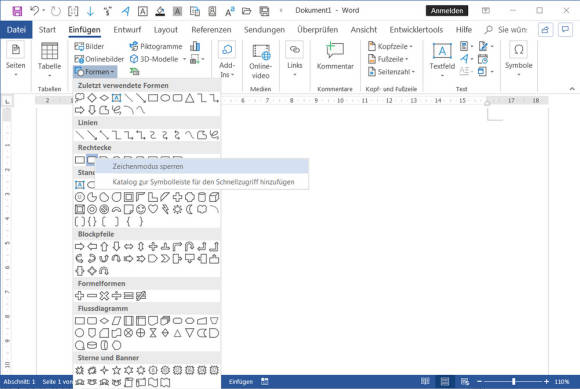Select the oval in recently used shapes
The width and height of the screenshot is (580, 389).
[x=165, y=98]
